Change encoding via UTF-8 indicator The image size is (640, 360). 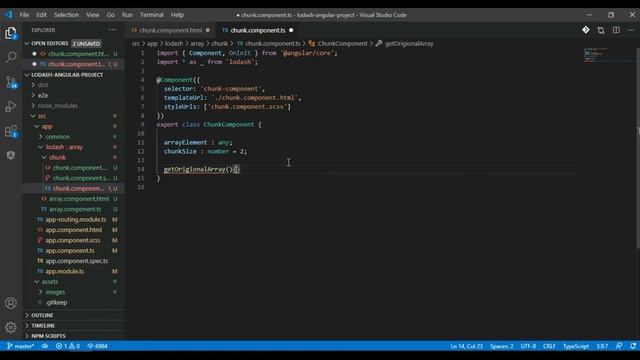(x=528, y=346)
